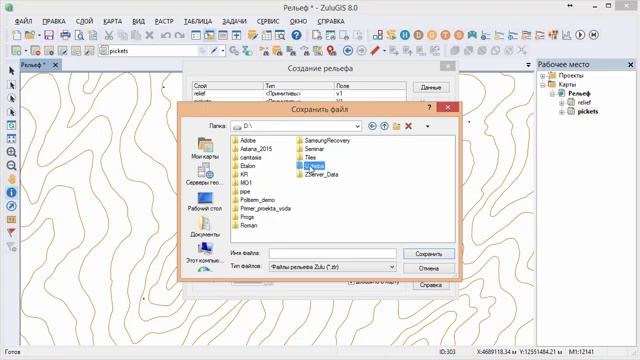The height and width of the screenshot is (360, 640).
Task: Click the blue left arrow navigation icon
Action: click(x=348, y=51)
